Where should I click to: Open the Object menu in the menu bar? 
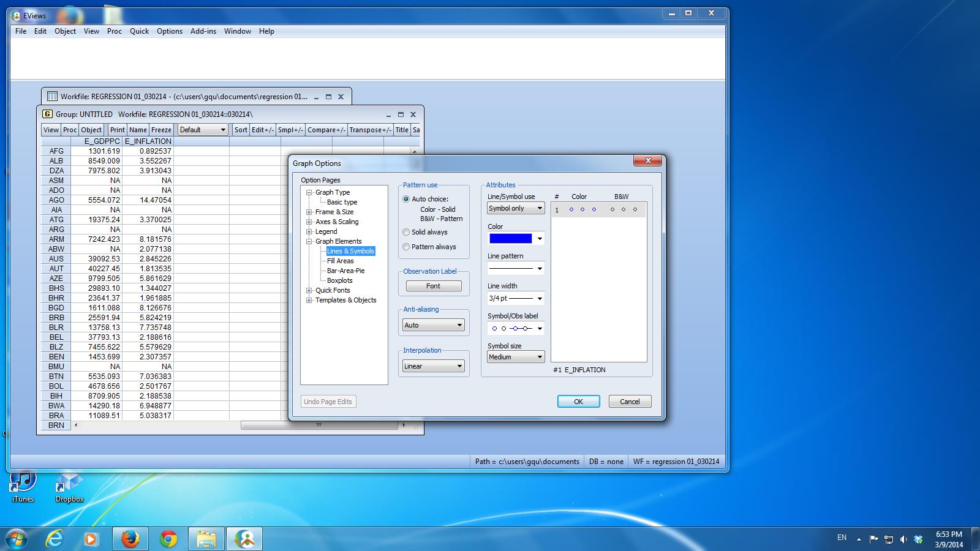(x=65, y=31)
